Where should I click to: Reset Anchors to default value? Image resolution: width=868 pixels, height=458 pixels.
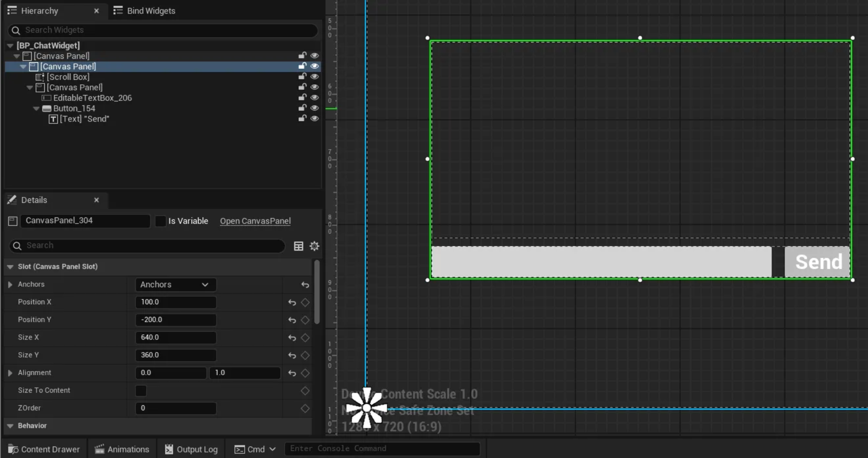[x=305, y=285]
